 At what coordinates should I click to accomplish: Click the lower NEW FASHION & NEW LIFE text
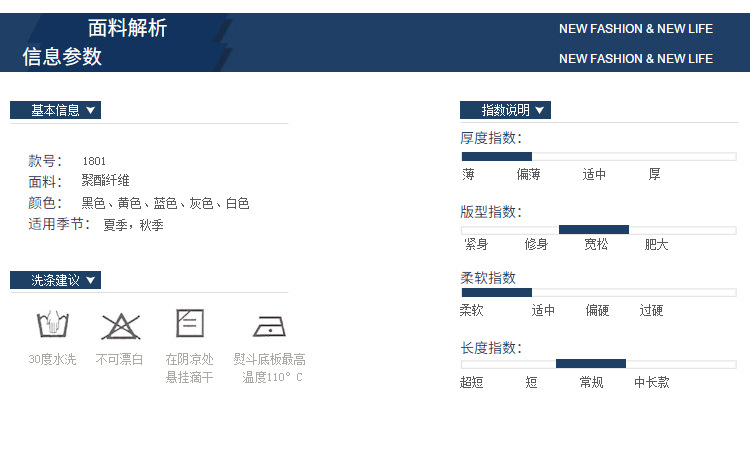click(x=636, y=59)
